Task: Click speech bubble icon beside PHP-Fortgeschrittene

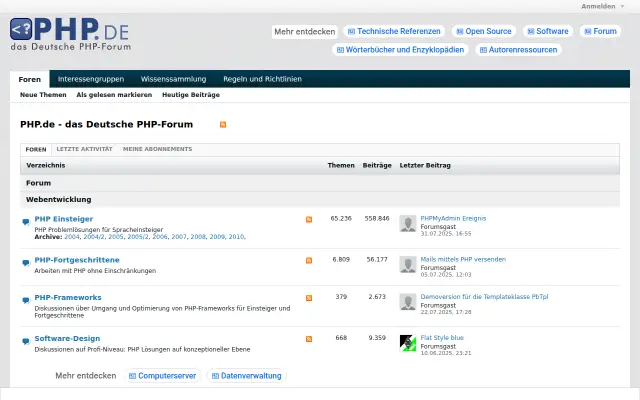Action: pyautogui.click(x=26, y=263)
